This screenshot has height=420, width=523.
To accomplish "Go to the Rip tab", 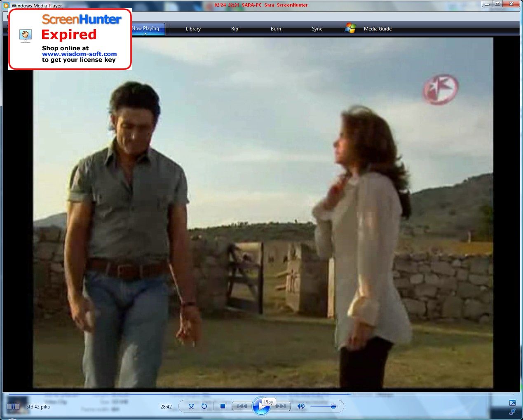I will 235,29.
